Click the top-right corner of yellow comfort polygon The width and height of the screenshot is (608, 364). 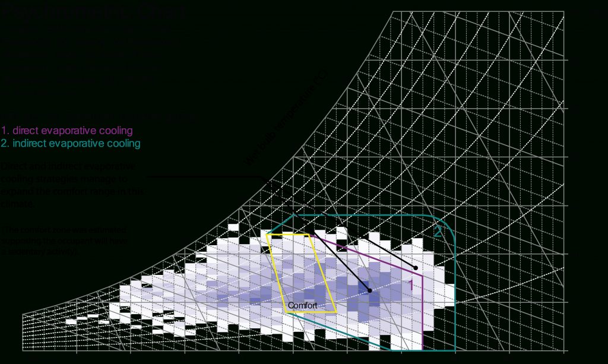[x=310, y=235]
